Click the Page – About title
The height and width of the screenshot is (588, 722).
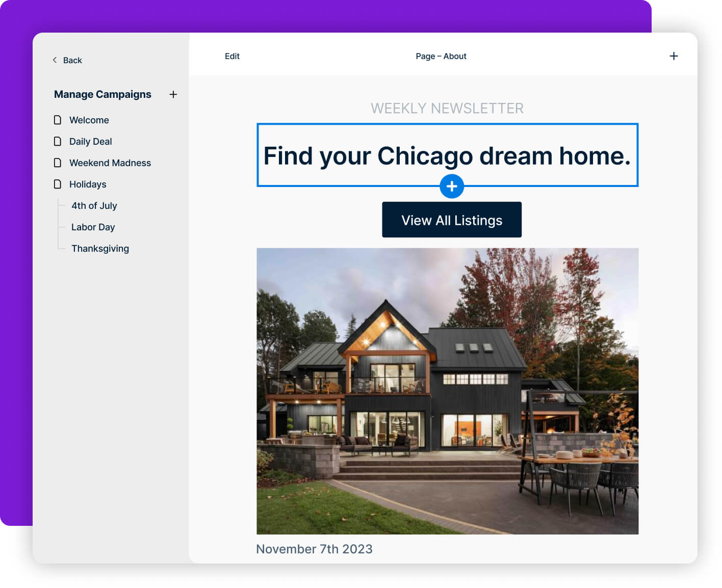(x=441, y=56)
